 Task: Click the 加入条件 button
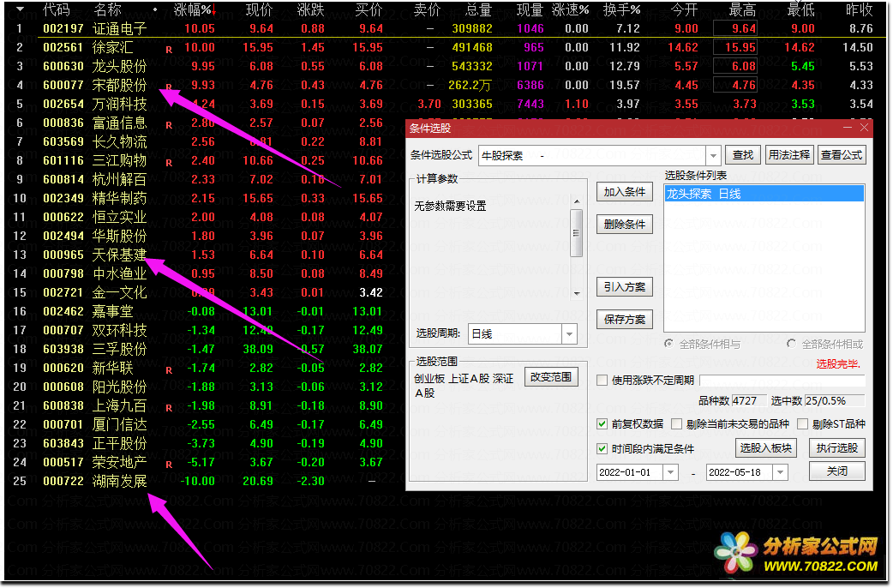point(625,192)
